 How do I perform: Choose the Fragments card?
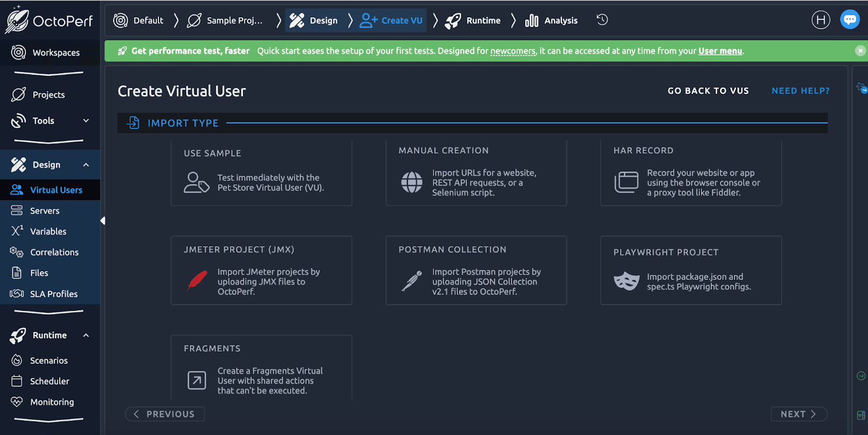tap(261, 367)
